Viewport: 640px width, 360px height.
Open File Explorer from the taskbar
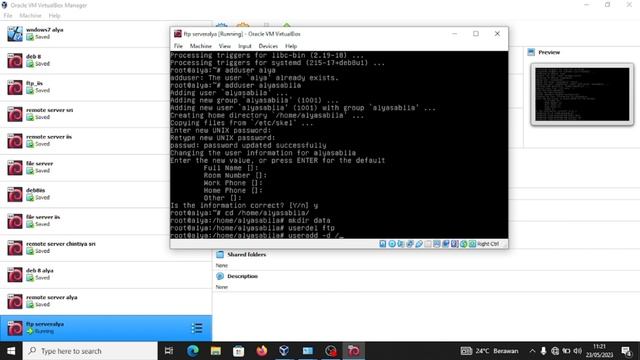pyautogui.click(x=216, y=351)
